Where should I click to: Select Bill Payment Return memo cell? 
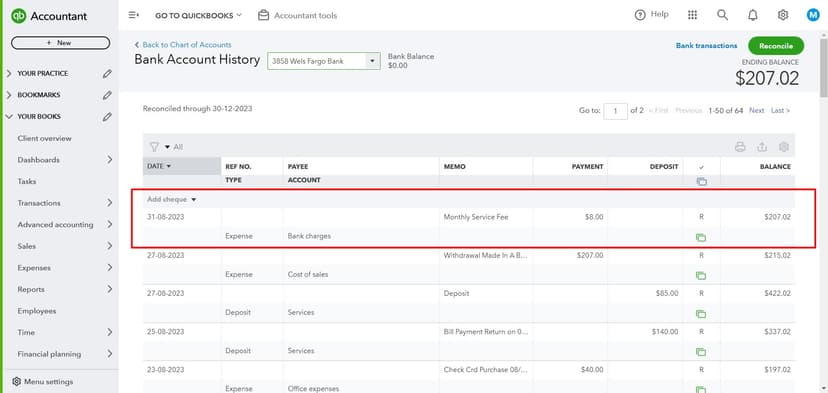click(486, 332)
